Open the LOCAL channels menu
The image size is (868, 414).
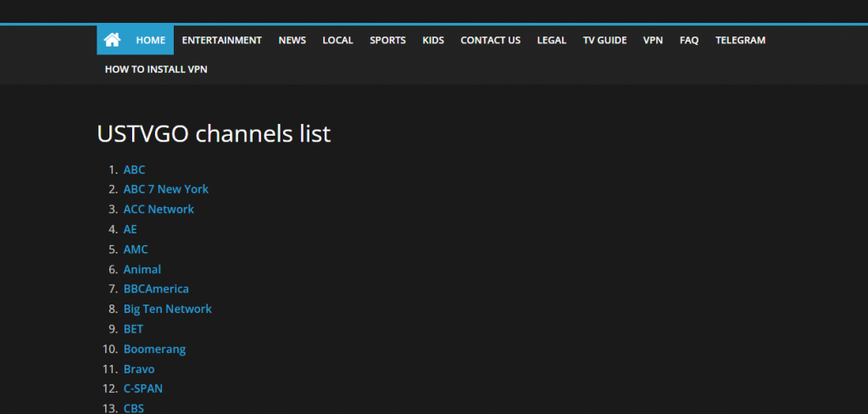point(337,41)
